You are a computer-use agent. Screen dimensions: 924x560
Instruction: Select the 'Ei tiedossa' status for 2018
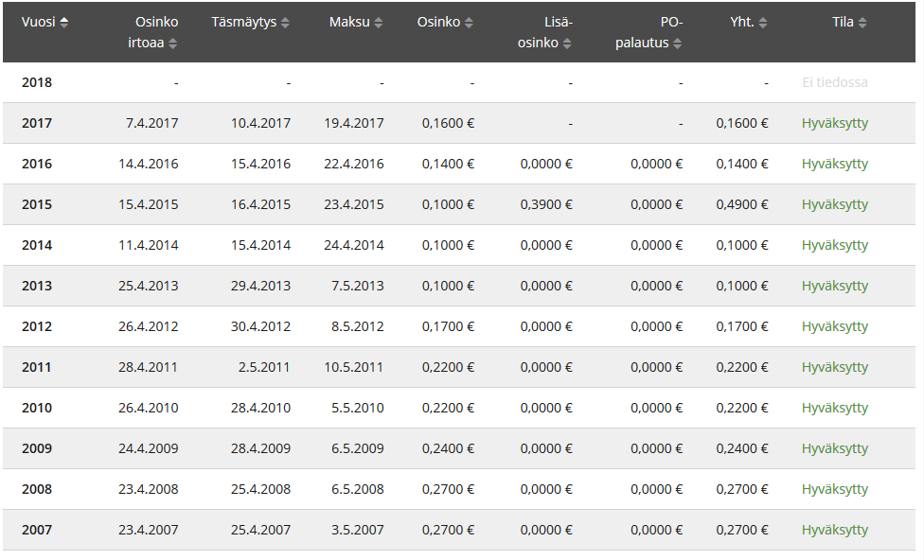[x=834, y=82]
